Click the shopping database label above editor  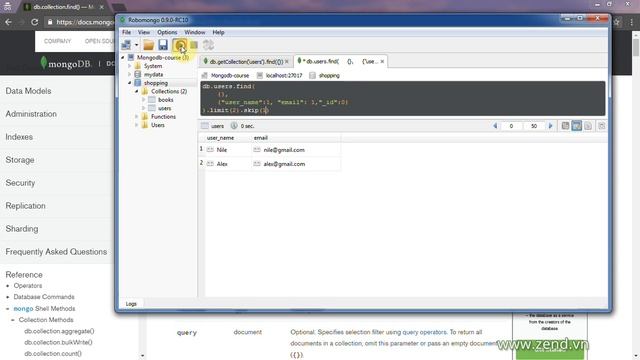[x=329, y=76]
